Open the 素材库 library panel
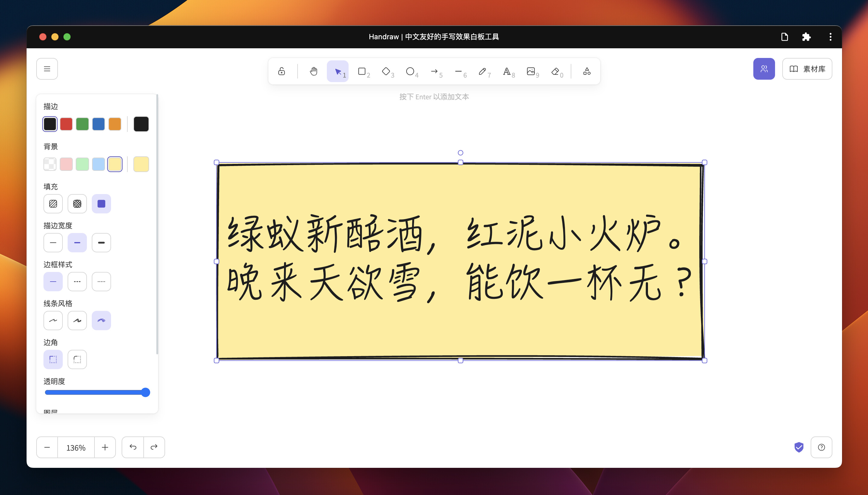 pos(807,69)
